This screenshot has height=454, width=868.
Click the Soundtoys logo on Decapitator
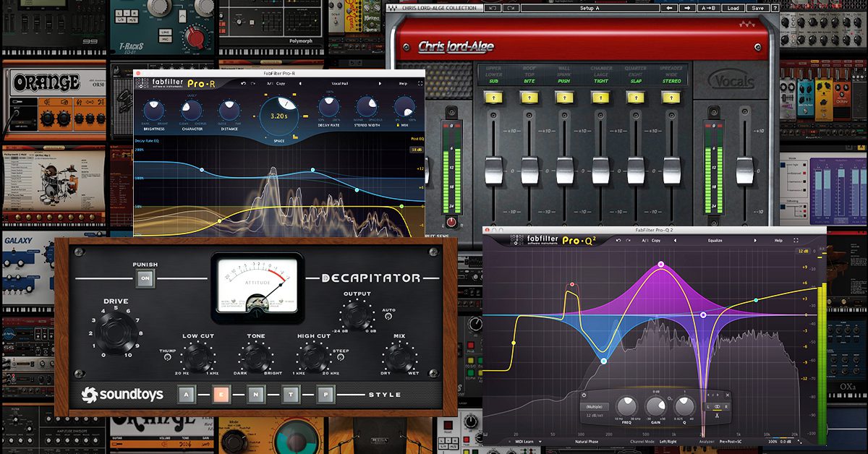122,395
